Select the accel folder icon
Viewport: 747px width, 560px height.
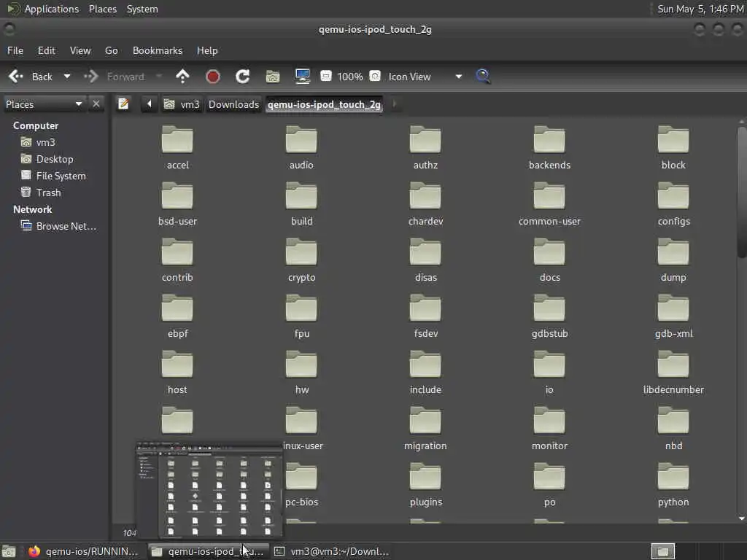[x=177, y=139]
